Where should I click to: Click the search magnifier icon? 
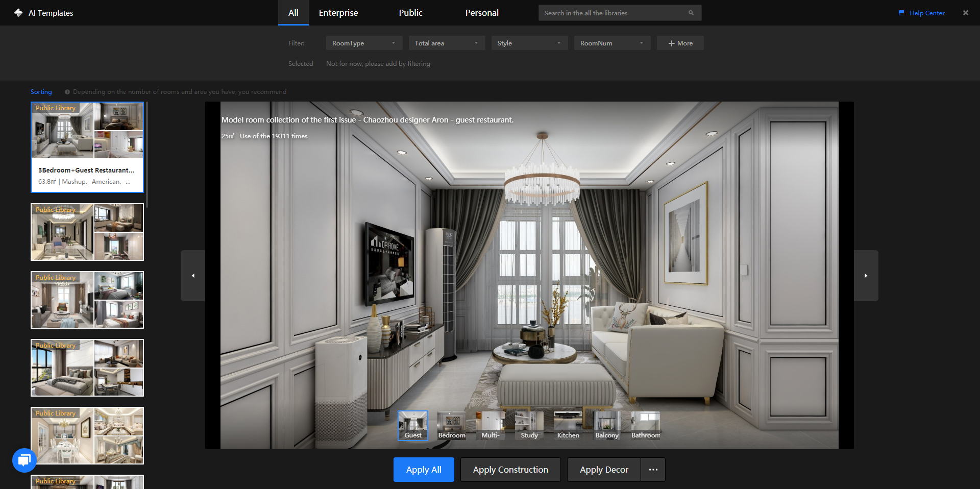pyautogui.click(x=691, y=13)
